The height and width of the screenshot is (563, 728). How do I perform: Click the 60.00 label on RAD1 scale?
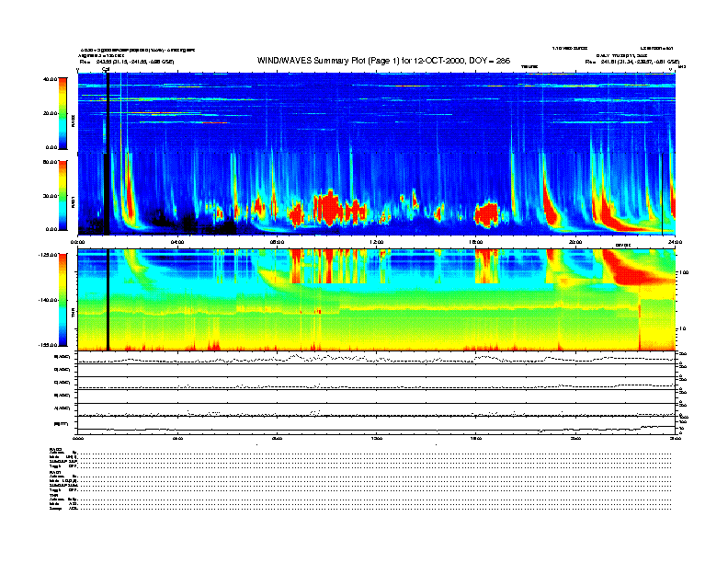[51, 162]
